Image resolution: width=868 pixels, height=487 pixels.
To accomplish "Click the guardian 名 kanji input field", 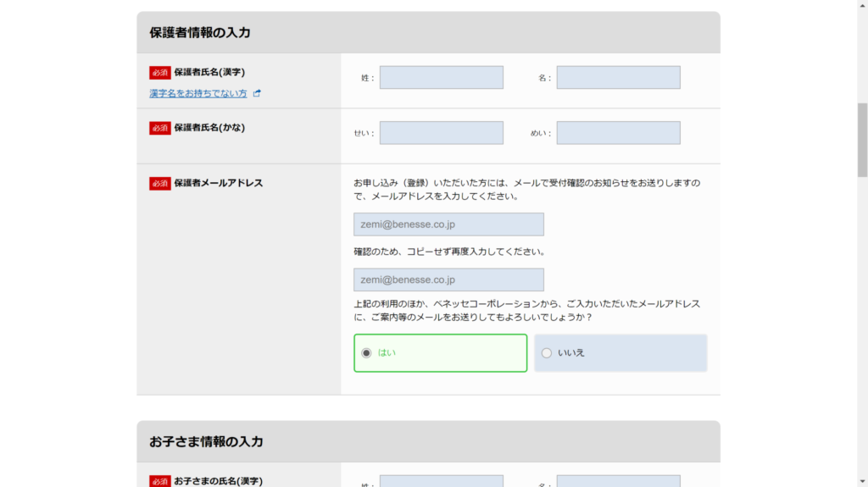I will click(x=618, y=77).
